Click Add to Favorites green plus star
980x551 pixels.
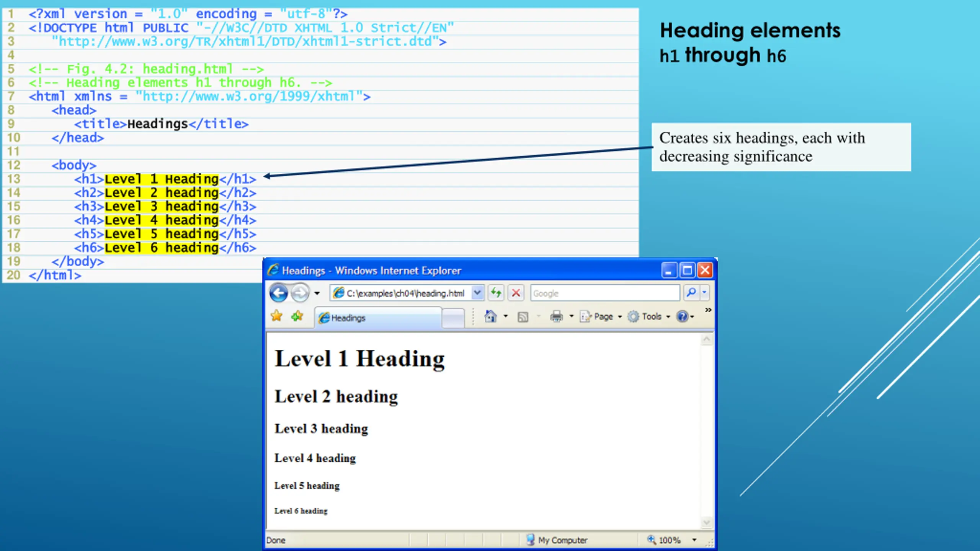coord(297,316)
